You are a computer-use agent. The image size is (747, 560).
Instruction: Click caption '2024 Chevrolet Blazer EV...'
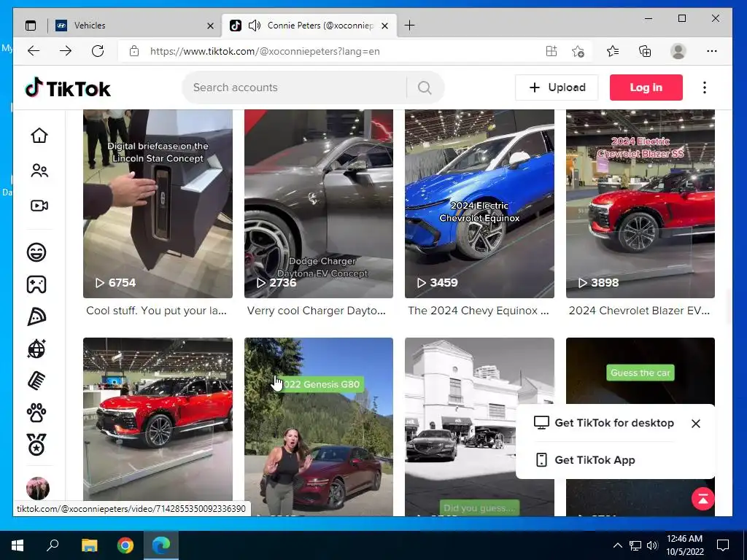click(x=639, y=311)
